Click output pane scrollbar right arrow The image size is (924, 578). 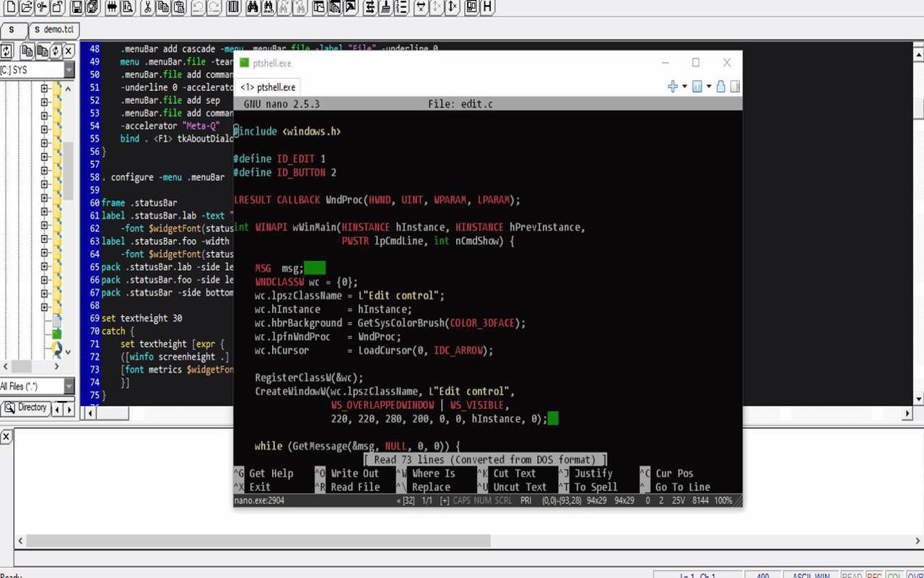click(918, 540)
